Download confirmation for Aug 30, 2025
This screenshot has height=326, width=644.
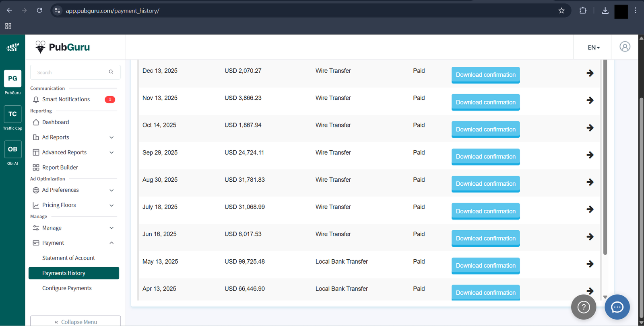tap(485, 184)
